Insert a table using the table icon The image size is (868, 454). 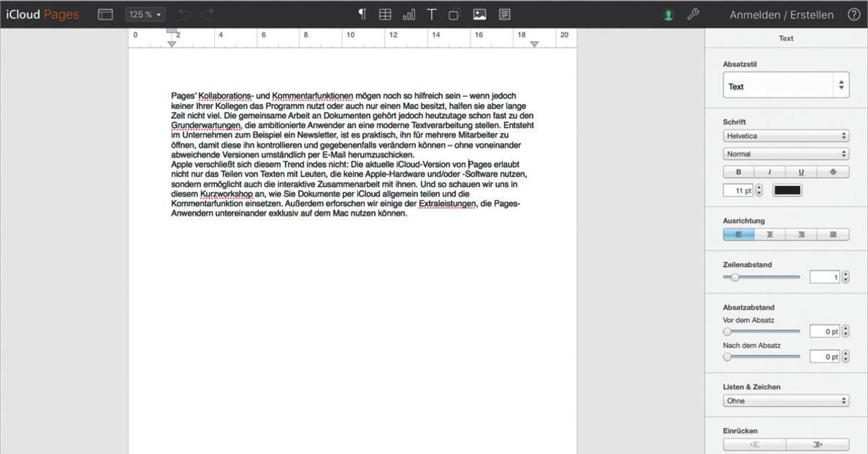coord(385,14)
